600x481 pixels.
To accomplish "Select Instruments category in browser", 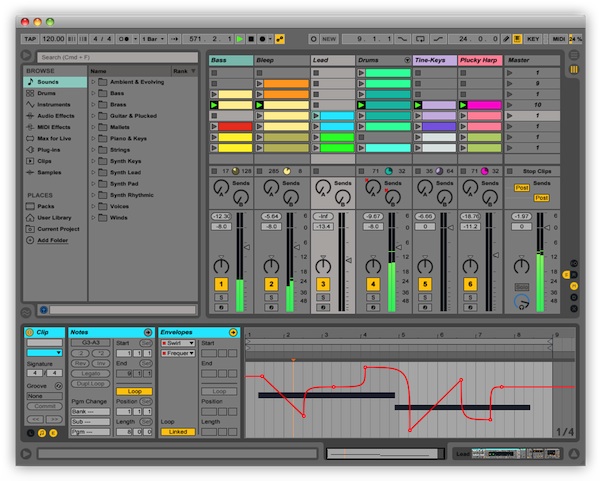I will point(55,104).
